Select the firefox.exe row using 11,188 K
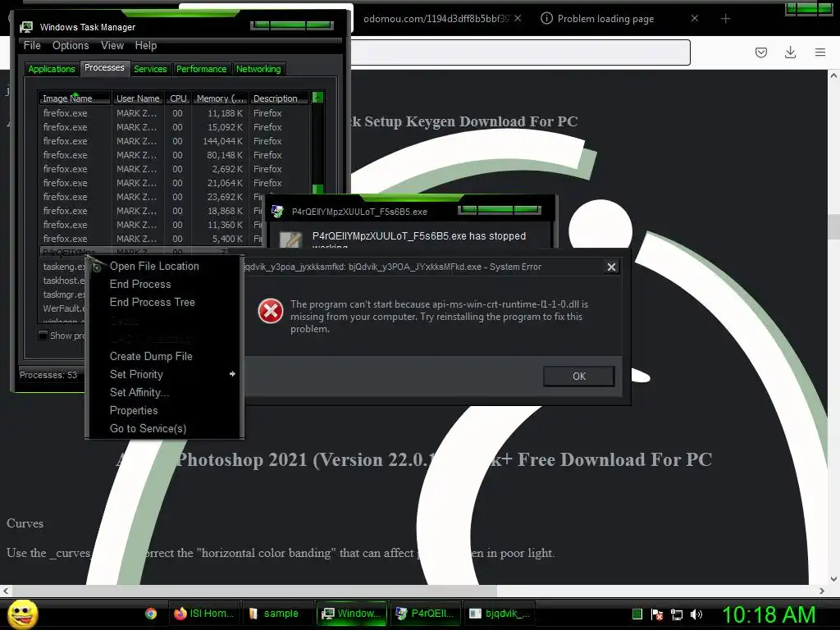This screenshot has width=840, height=630. tap(174, 113)
